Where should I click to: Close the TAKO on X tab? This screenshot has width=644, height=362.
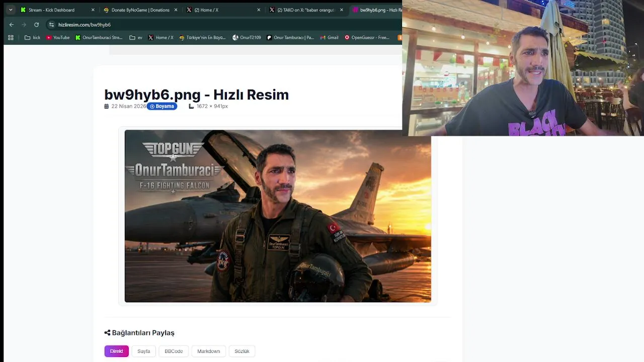pos(342,10)
